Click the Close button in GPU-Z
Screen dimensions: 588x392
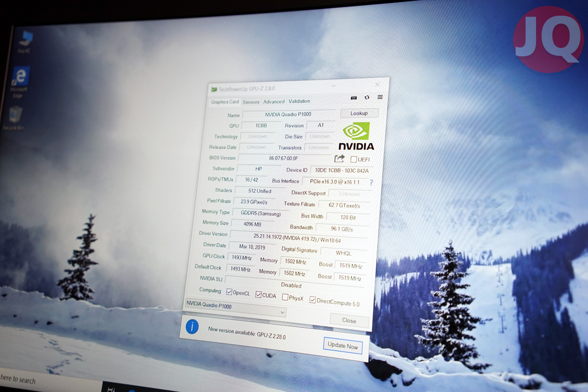tap(349, 320)
